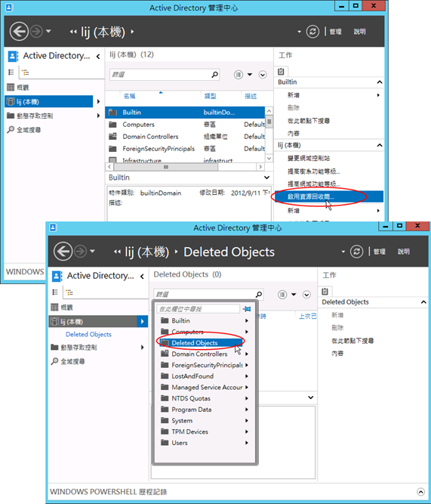The width and height of the screenshot is (431, 504).
Task: Switch rear window navigation to list view
Action: pyautogui.click(x=11, y=73)
